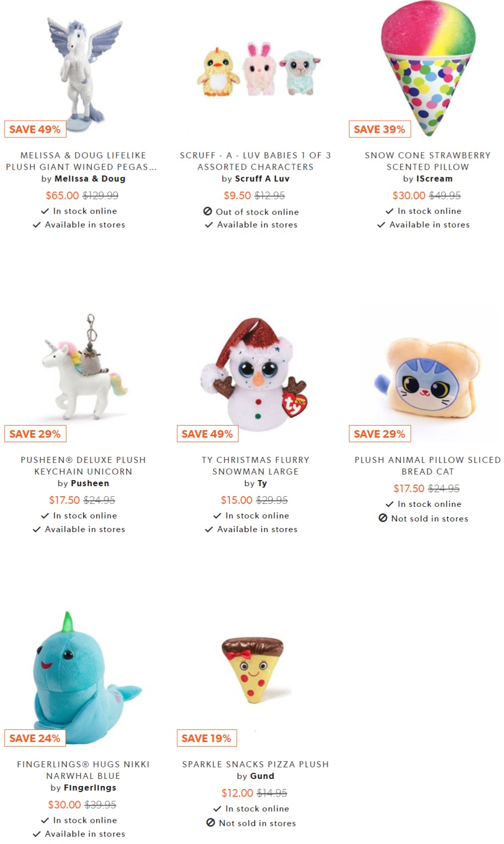
Task: Open the Melissa & Doug Pegasus plush image
Action: 83,71
